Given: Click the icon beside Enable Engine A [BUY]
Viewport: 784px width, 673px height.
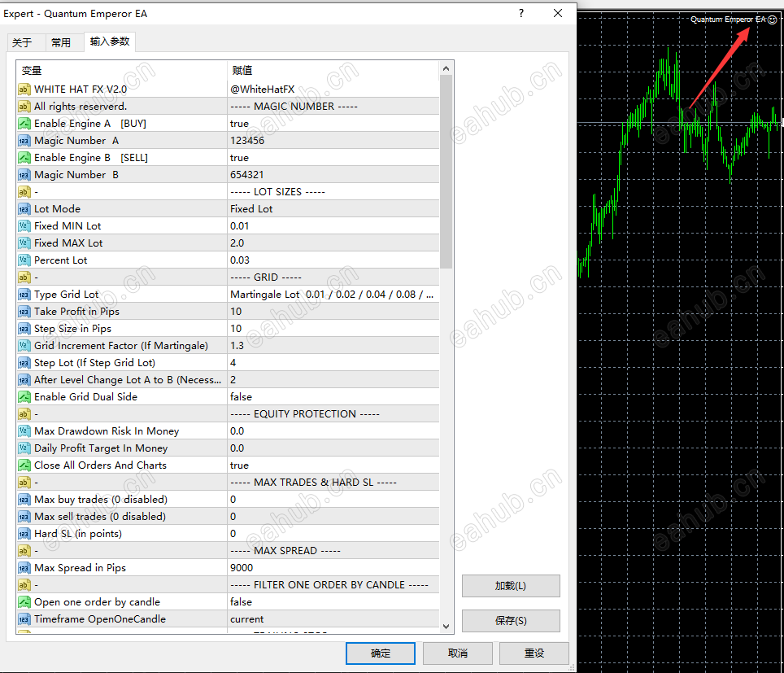Looking at the screenshot, I should coord(24,124).
